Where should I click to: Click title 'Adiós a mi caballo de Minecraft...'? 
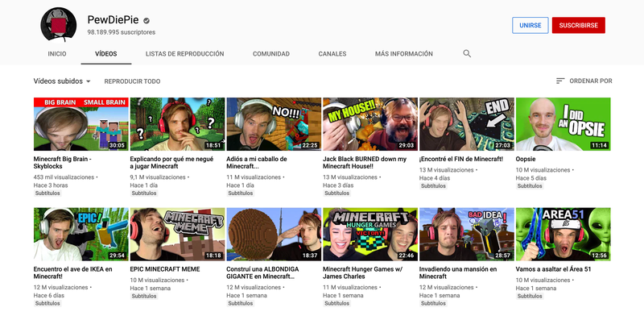(x=257, y=163)
